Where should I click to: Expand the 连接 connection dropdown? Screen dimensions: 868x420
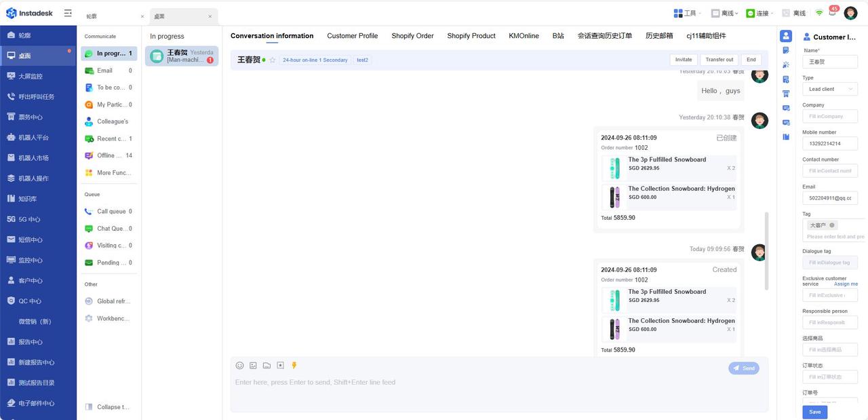point(761,13)
